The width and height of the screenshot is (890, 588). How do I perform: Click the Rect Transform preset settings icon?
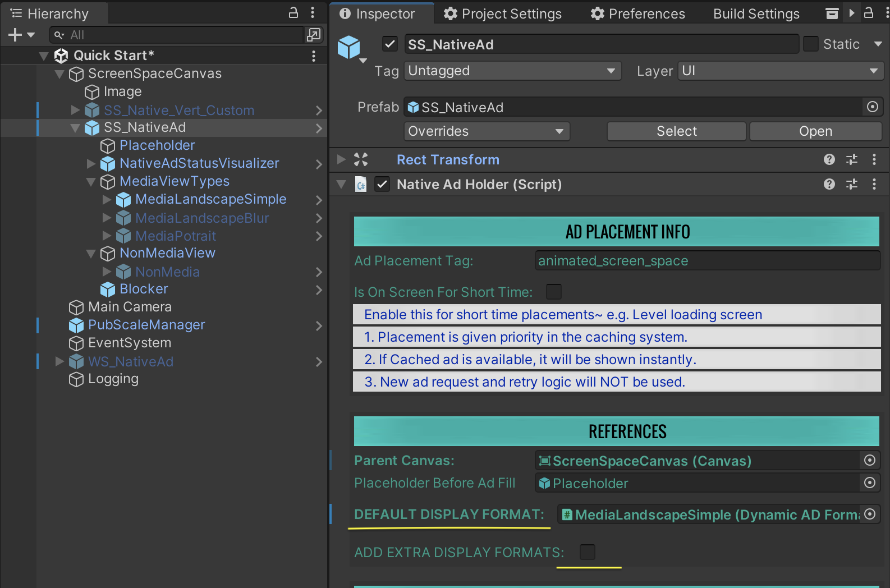(x=851, y=160)
